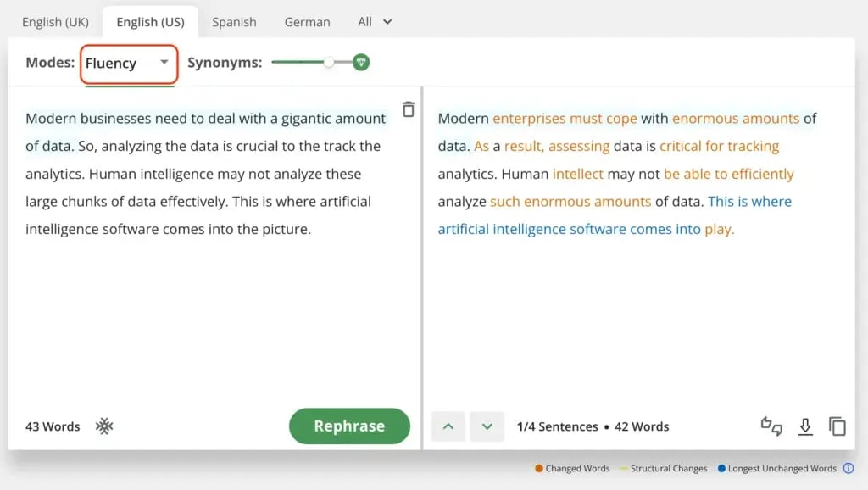Download the paraphrased text
Screen dimensions: 868x490
(x=805, y=426)
